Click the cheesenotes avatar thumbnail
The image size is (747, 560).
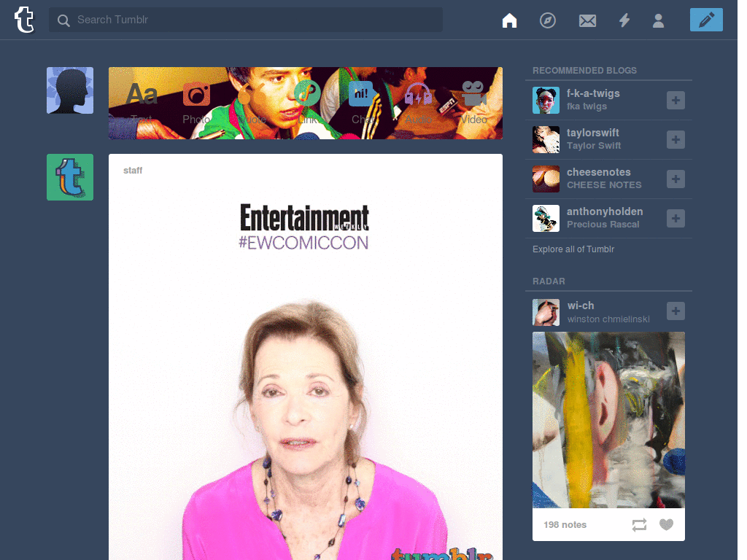(546, 179)
